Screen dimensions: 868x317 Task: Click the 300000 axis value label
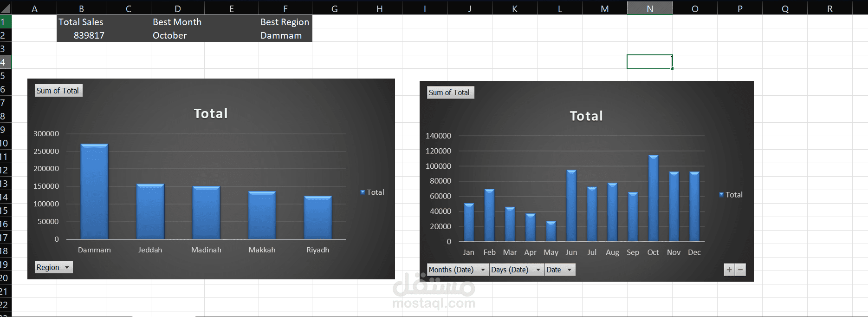click(x=46, y=133)
